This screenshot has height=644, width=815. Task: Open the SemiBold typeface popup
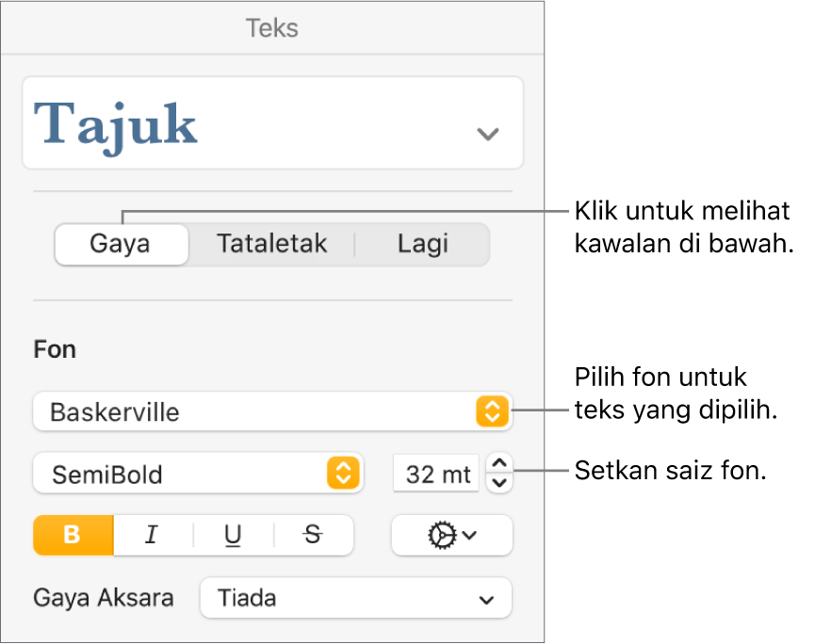tap(198, 474)
